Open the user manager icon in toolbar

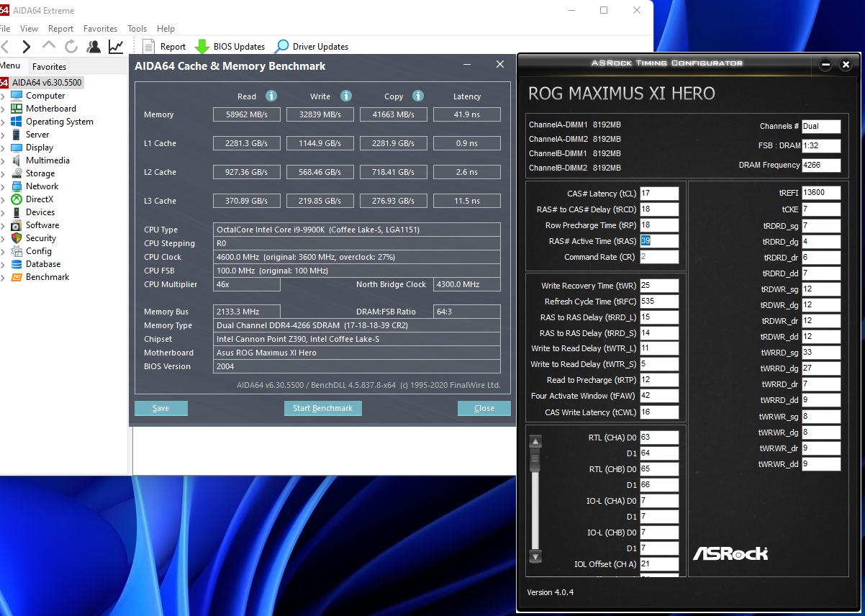pyautogui.click(x=94, y=47)
